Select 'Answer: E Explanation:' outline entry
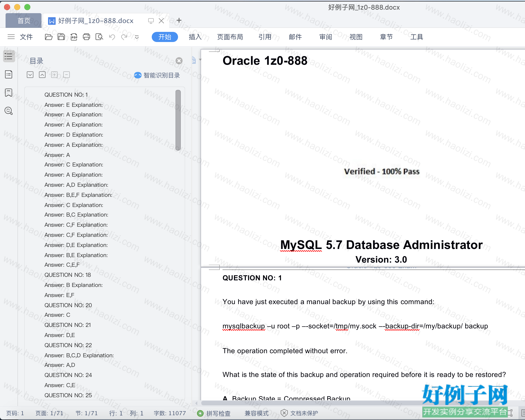This screenshot has width=525, height=420. 74,105
